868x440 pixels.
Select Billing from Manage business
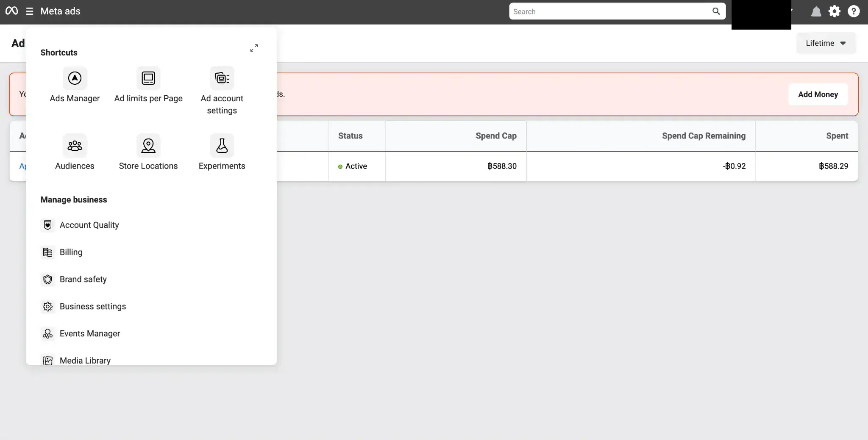[x=71, y=252]
